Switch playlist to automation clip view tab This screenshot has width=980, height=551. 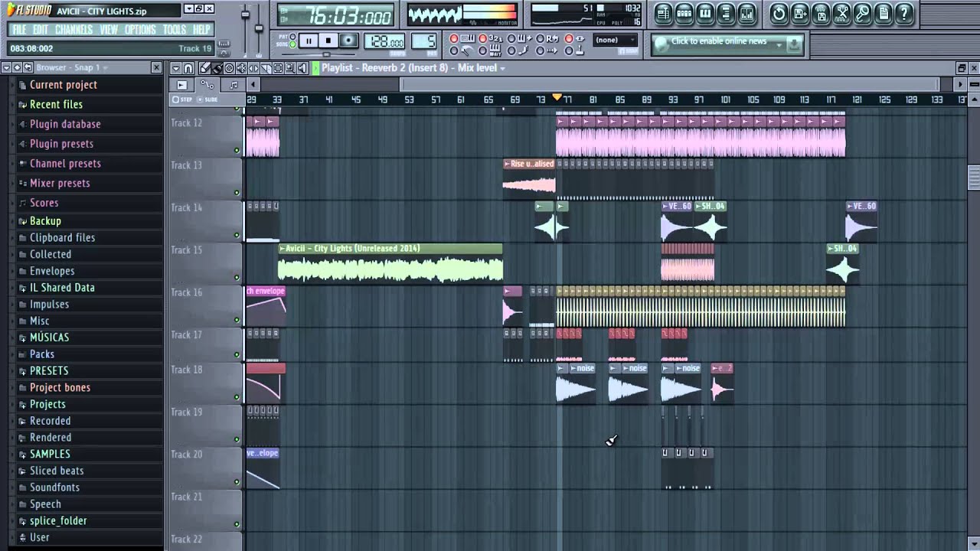click(207, 85)
